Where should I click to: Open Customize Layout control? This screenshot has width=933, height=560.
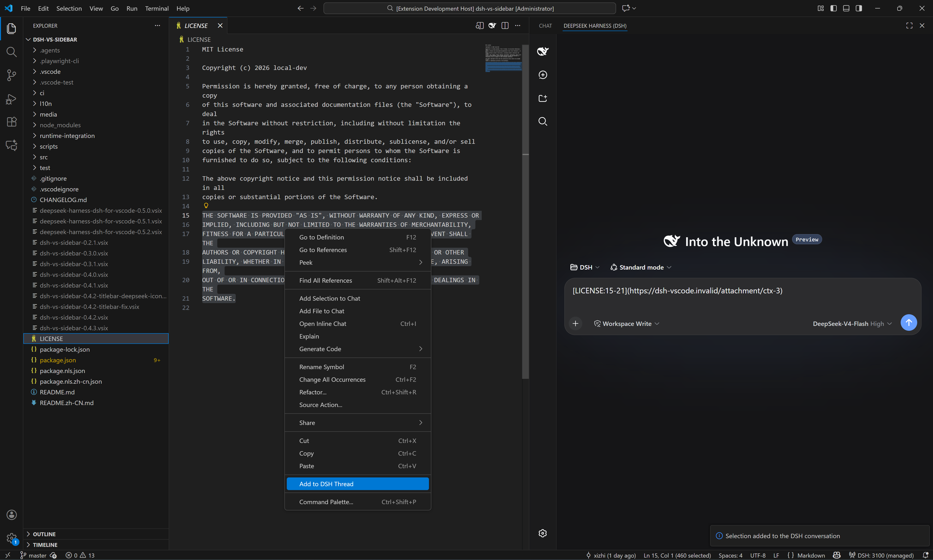(820, 8)
